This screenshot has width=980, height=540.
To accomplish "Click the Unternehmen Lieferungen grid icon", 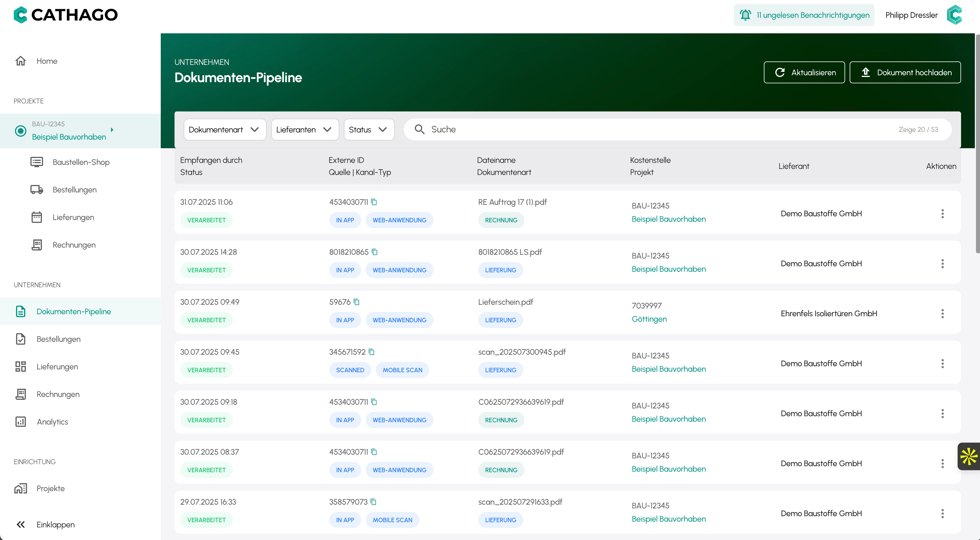I will (21, 367).
